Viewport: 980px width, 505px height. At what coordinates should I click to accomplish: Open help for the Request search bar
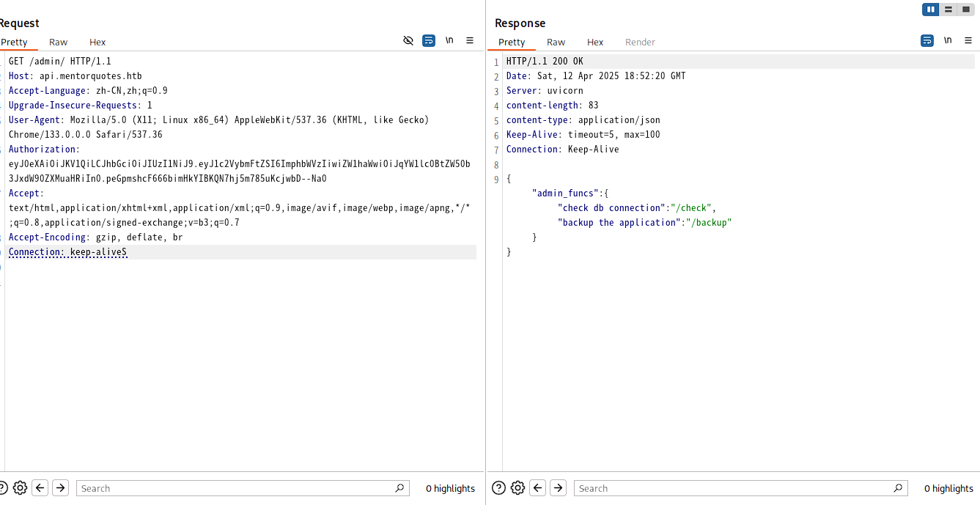(x=2, y=488)
